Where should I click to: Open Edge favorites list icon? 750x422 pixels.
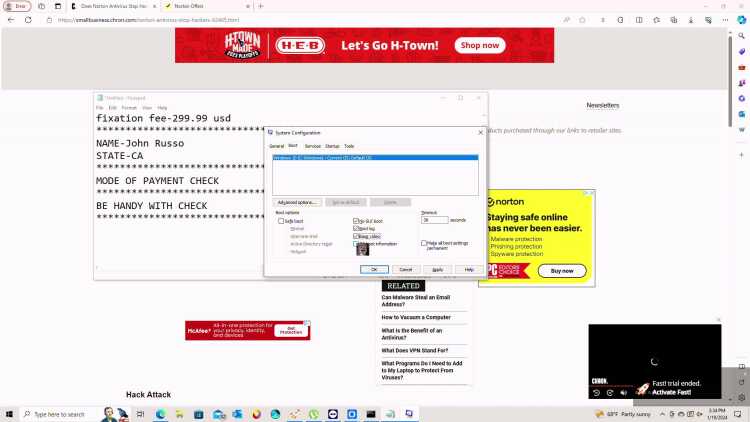656,20
